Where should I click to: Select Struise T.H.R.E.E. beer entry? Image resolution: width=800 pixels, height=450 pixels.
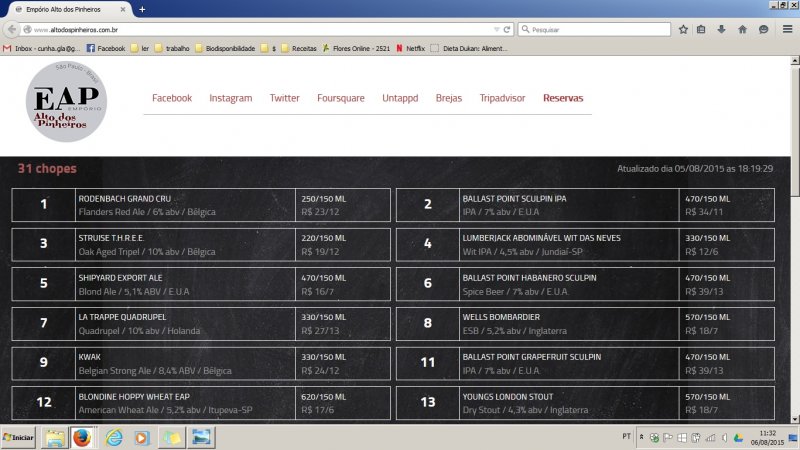[x=201, y=245]
